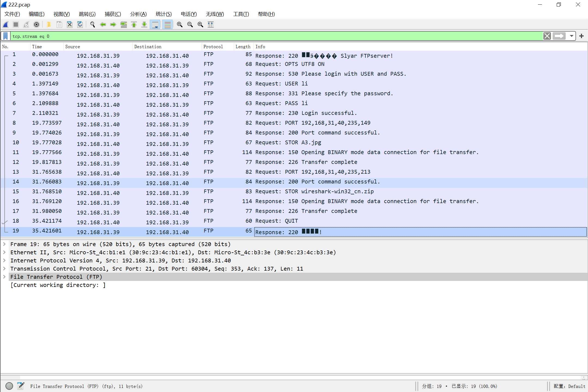The image size is (588, 392).
Task: Click the tcp.stream display filter field
Action: click(x=272, y=36)
